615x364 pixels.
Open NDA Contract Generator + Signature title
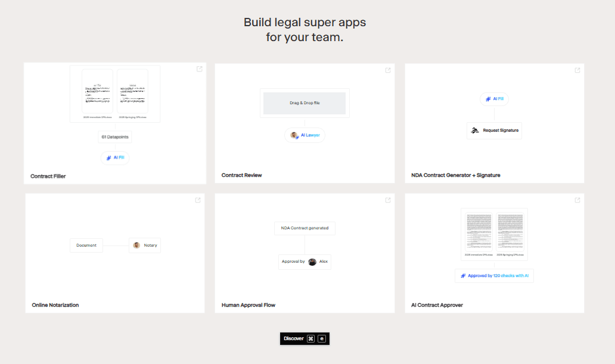point(456,175)
